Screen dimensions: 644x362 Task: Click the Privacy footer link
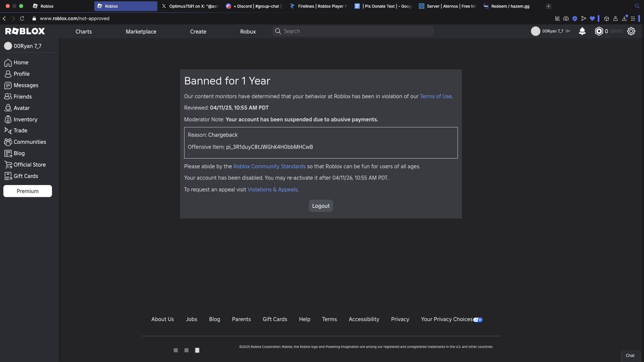tap(400, 319)
